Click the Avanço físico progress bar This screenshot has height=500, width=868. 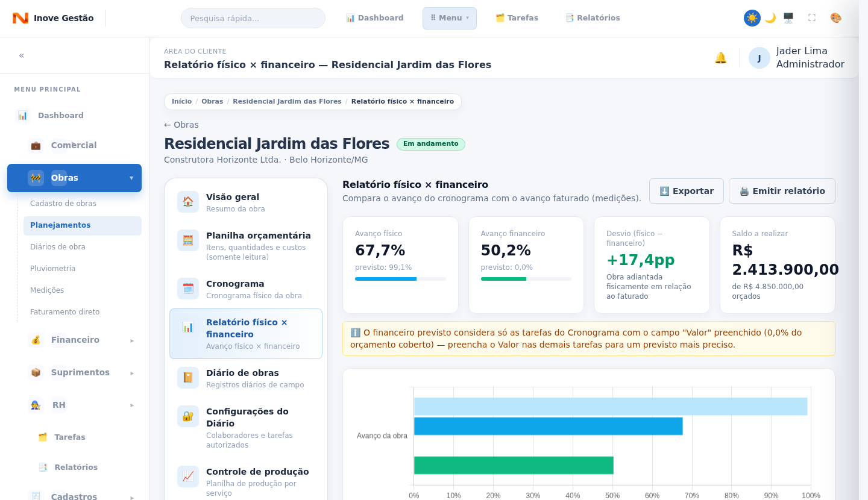tap(400, 279)
